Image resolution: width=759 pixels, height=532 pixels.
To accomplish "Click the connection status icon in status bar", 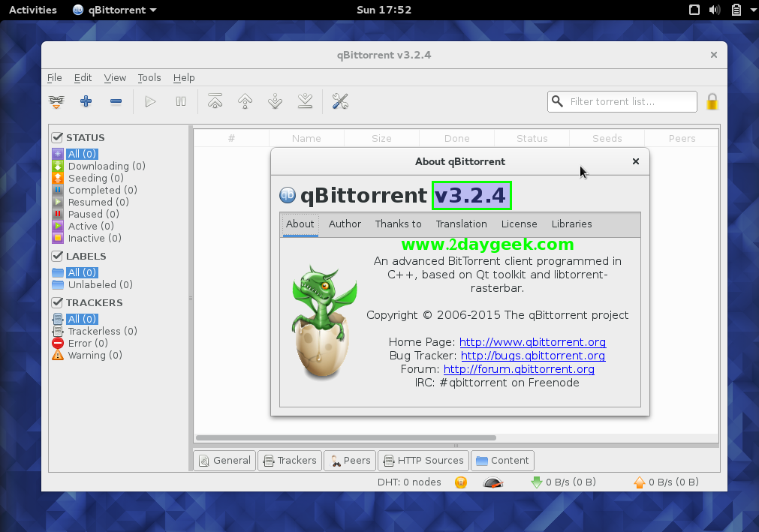I will tap(461, 482).
